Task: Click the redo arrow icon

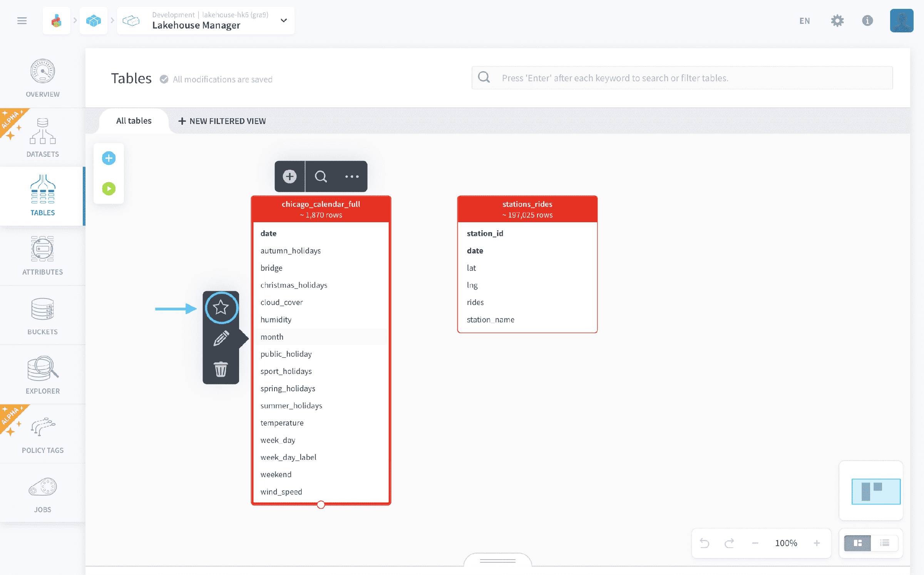Action: 729,543
